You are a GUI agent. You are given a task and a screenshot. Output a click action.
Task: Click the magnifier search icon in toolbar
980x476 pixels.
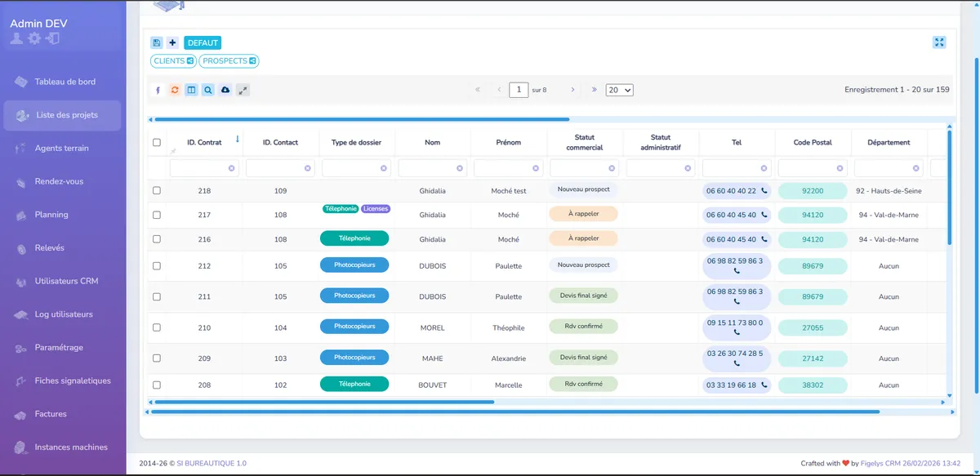tap(208, 90)
